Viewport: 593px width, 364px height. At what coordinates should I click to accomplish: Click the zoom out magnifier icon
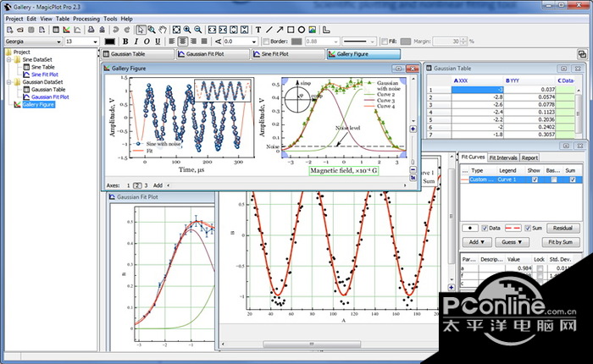click(x=197, y=30)
